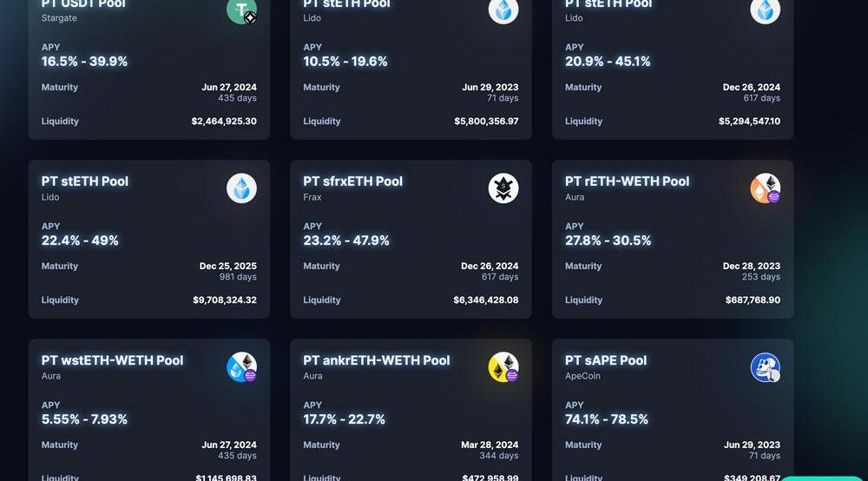Click the $6,346,428.08 liquidity figure
The width and height of the screenshot is (868, 481).
click(x=485, y=300)
